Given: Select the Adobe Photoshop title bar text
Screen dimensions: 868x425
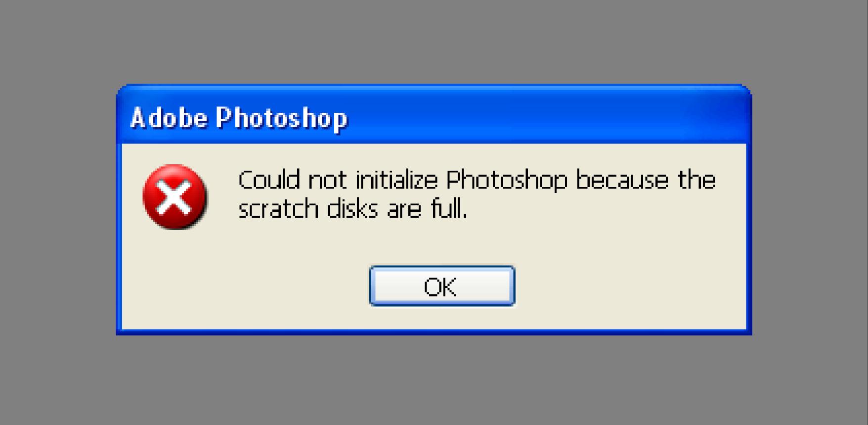Looking at the screenshot, I should coord(239,118).
